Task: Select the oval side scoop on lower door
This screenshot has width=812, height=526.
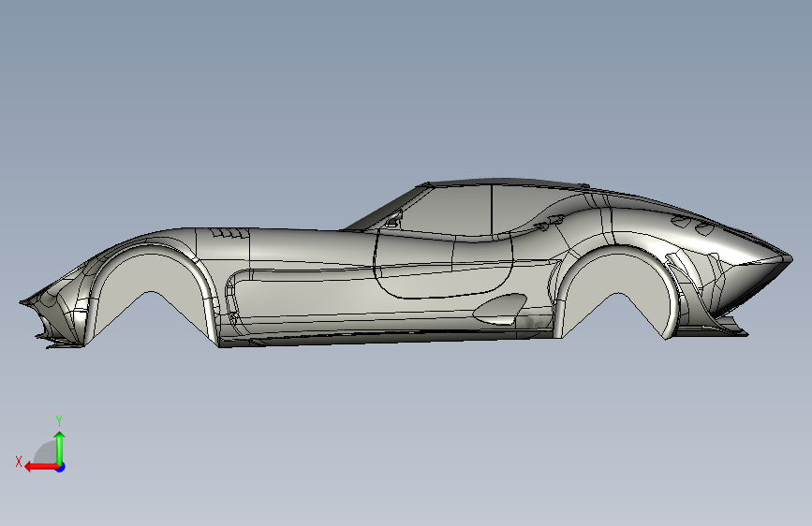Action: pyautogui.click(x=500, y=309)
